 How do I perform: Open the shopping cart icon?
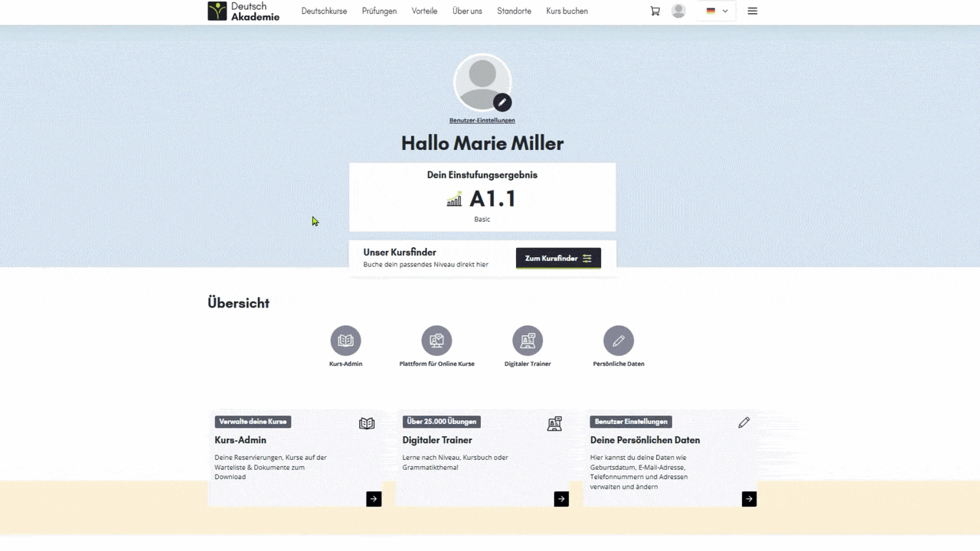pos(655,11)
